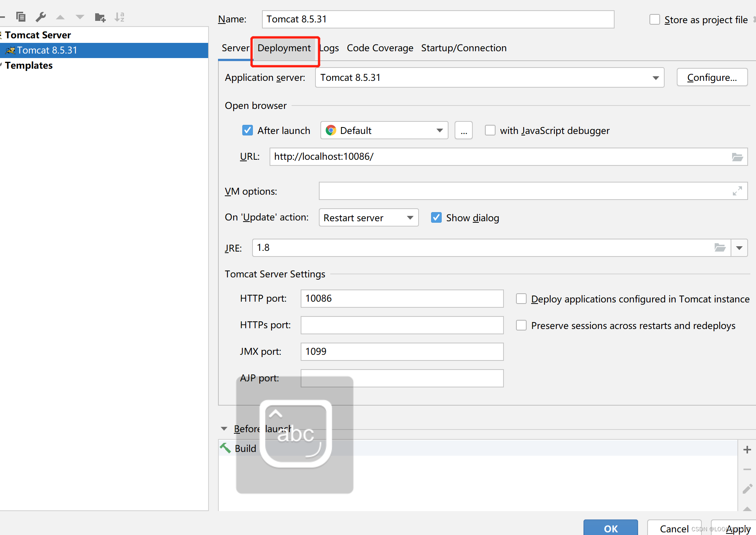Open the JRE dropdown arrow
Viewport: 756px width, 535px height.
[739, 248]
